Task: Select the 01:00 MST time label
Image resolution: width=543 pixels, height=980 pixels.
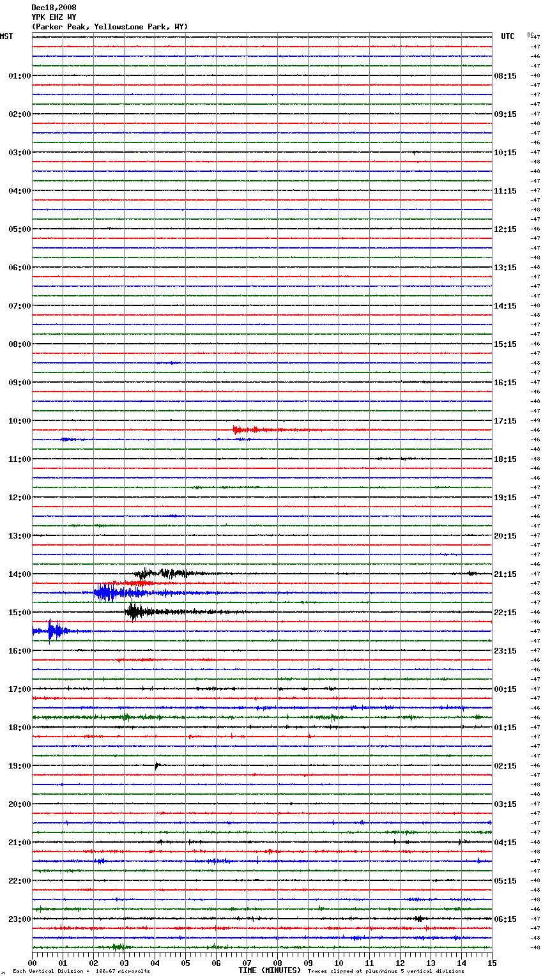Action: pyautogui.click(x=20, y=76)
